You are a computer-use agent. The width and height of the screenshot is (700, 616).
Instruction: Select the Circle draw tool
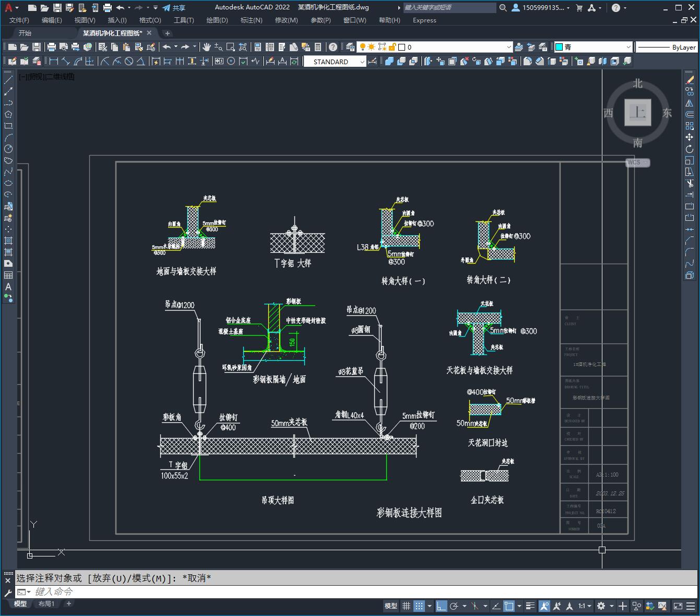click(x=8, y=149)
